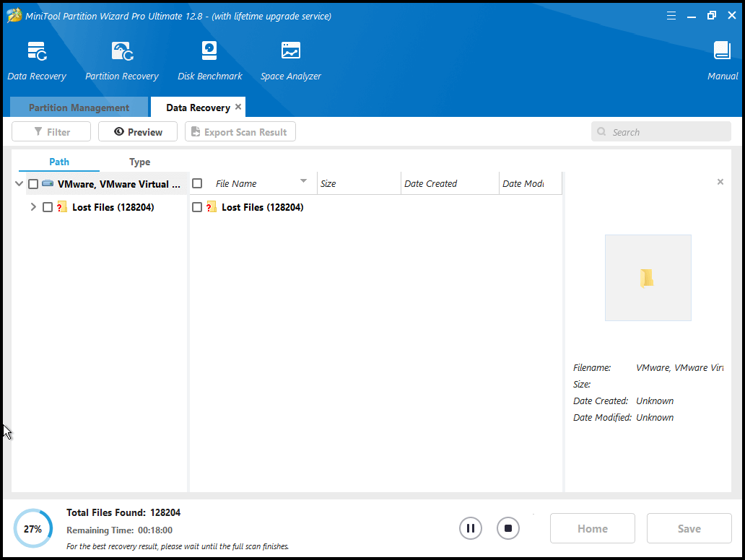Click the search magnifier icon

[601, 131]
